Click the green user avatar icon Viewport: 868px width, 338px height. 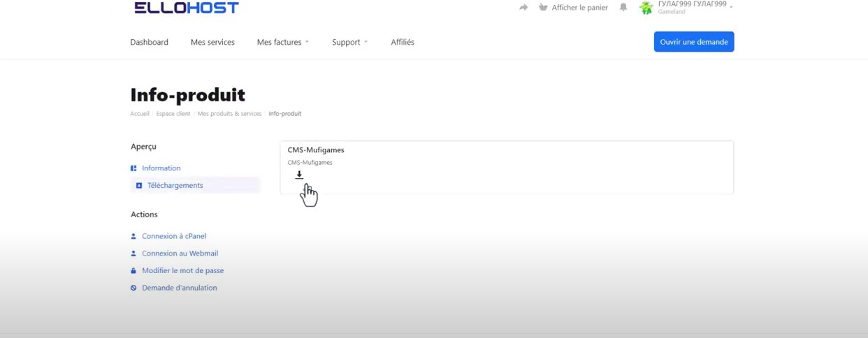[x=646, y=8]
